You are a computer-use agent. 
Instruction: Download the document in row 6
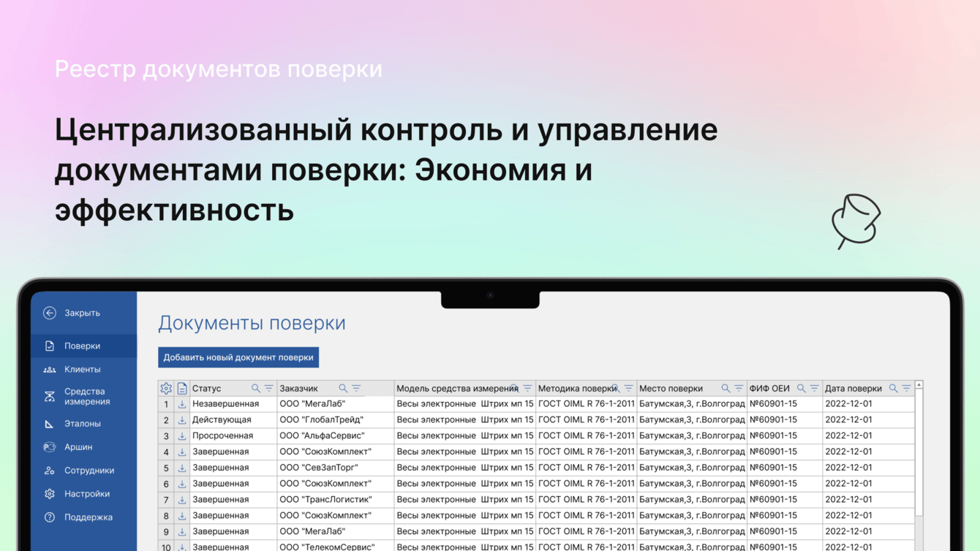tap(182, 484)
